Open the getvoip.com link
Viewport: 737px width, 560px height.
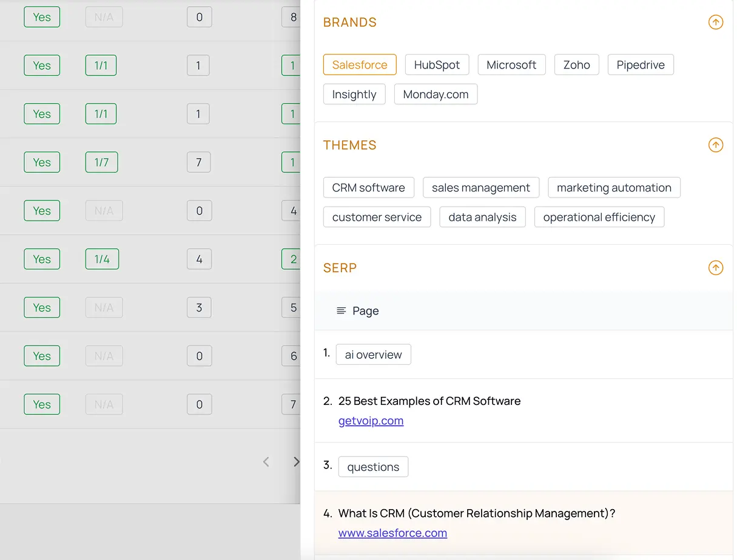point(371,421)
